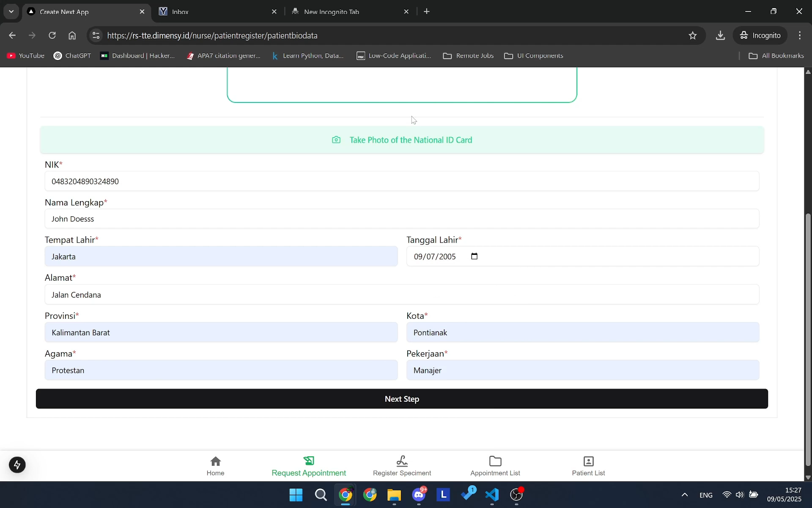Click the Next Step button

click(402, 398)
